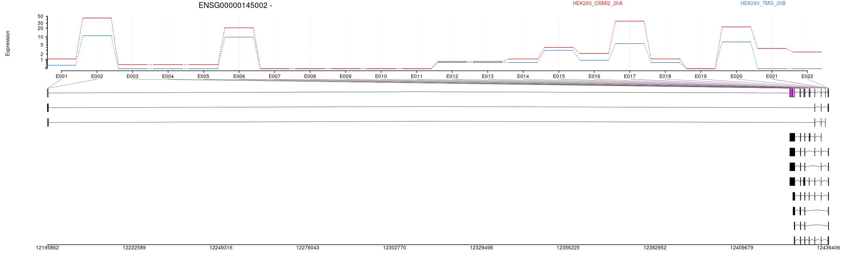
Task: Click genomic coordinate 12302770
Action: click(395, 248)
